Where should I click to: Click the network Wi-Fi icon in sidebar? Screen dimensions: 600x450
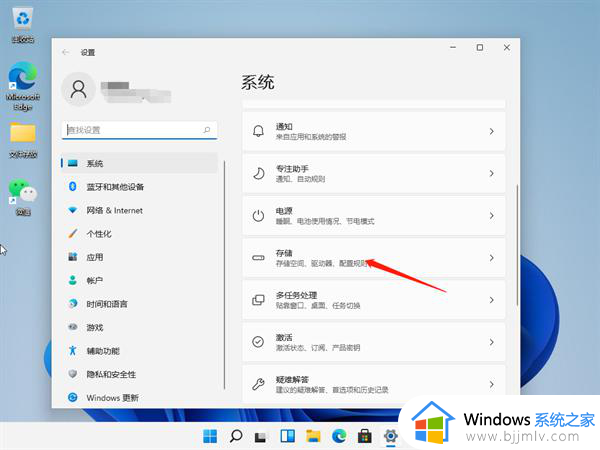click(72, 210)
